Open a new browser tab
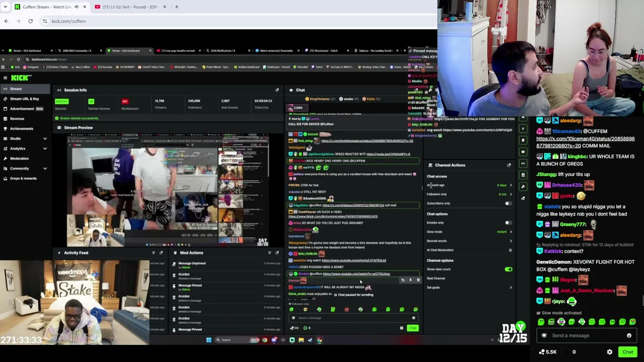This screenshot has height=362, width=644. [x=177, y=7]
